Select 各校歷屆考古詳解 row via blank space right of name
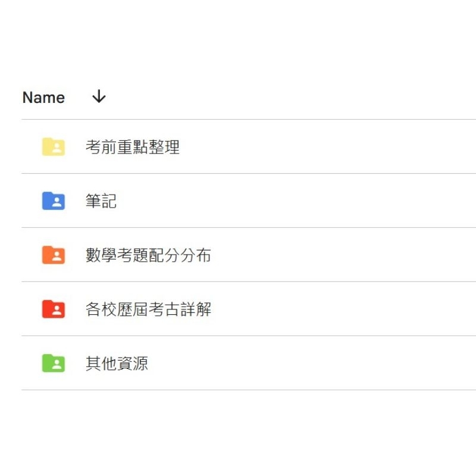Viewport: 476px width, 476px height. point(343,309)
